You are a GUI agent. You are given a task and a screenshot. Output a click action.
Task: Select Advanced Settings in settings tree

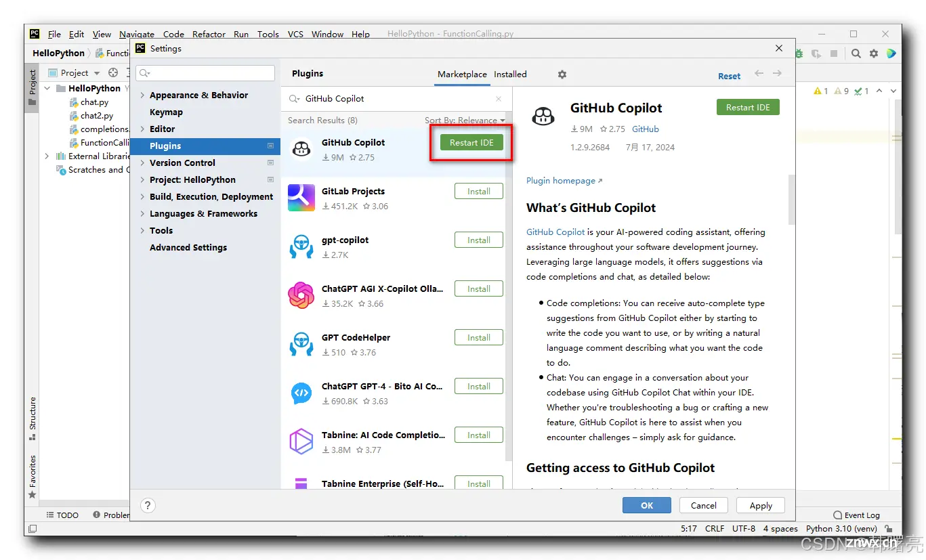point(188,248)
